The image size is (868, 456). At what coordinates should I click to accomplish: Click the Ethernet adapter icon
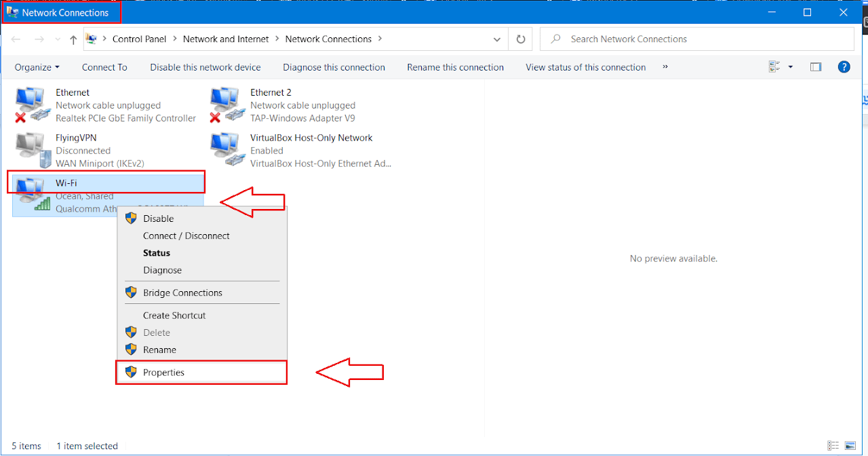(x=33, y=105)
